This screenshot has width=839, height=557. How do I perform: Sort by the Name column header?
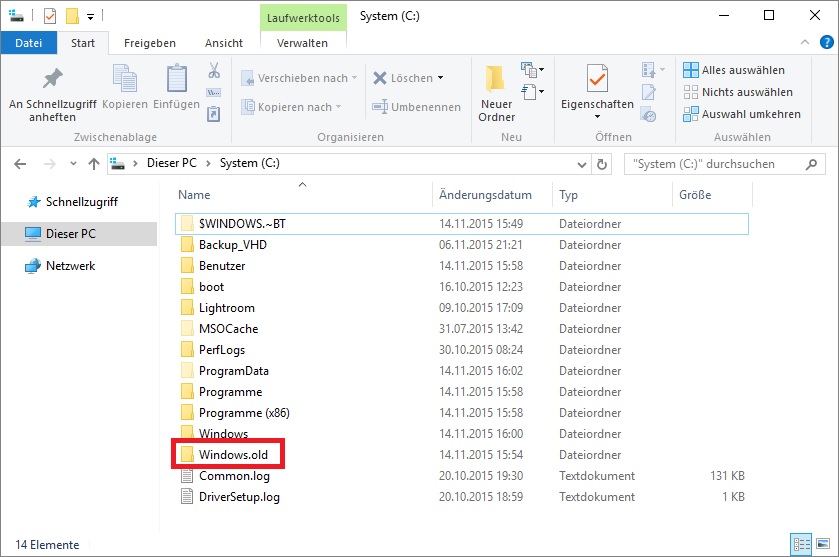tap(303, 195)
